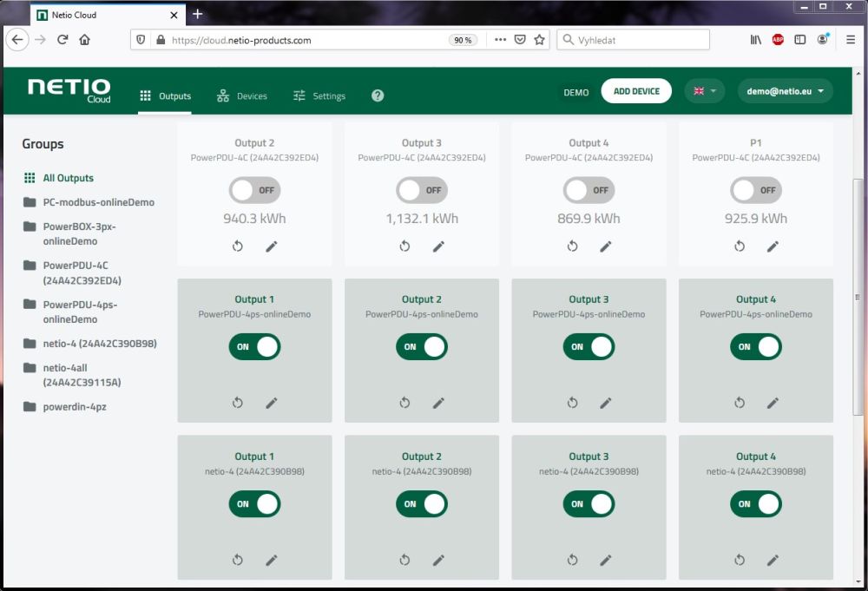Viewport: 868px width, 591px height.
Task: Restart Output 4 of PowerPDU-4ps-onlineDemo
Action: (740, 403)
